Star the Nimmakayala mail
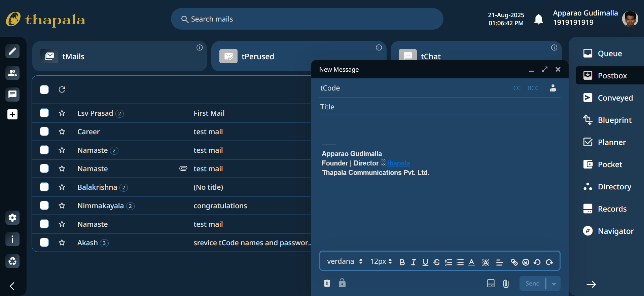This screenshot has width=644, height=296. click(x=62, y=206)
